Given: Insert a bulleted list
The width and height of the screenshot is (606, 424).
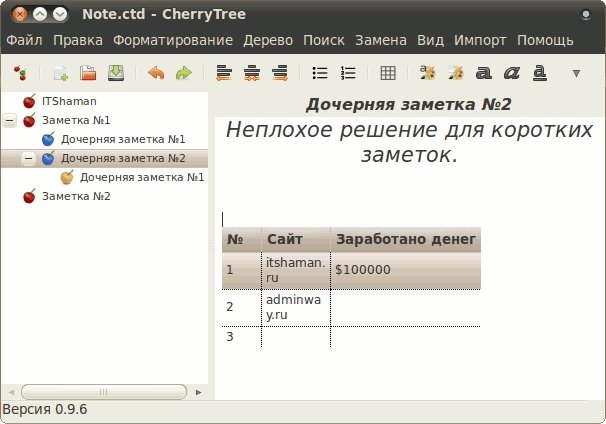Looking at the screenshot, I should coord(320,73).
